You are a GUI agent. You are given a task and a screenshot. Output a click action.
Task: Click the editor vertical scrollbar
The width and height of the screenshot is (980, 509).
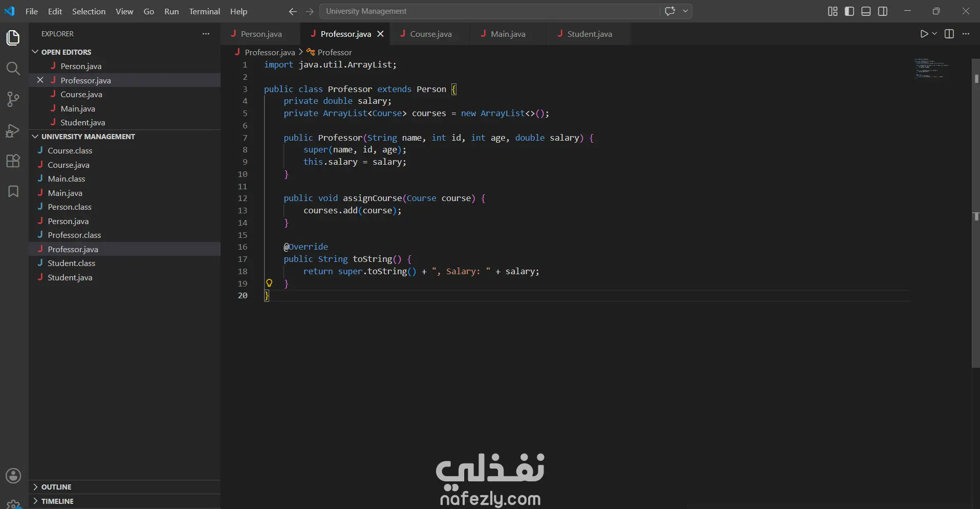[x=975, y=213]
